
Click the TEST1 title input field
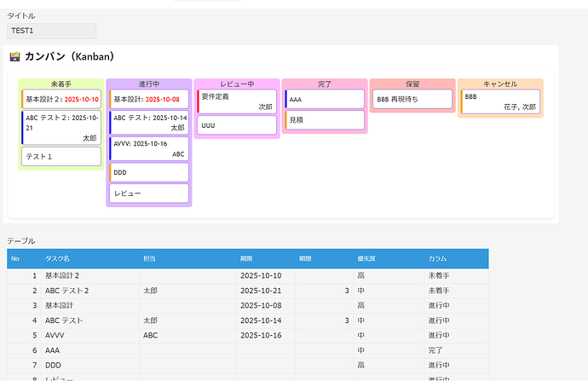click(51, 31)
